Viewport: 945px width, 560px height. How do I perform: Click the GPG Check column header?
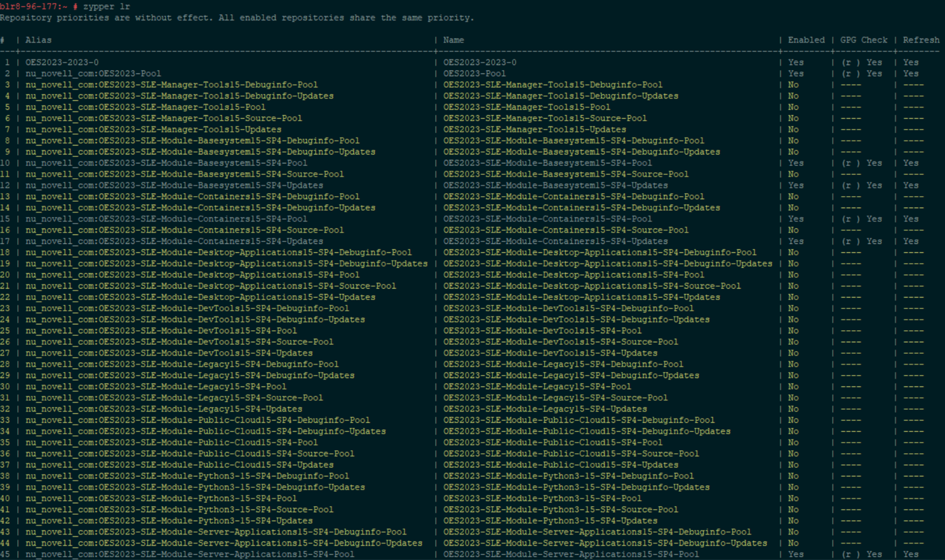point(863,40)
